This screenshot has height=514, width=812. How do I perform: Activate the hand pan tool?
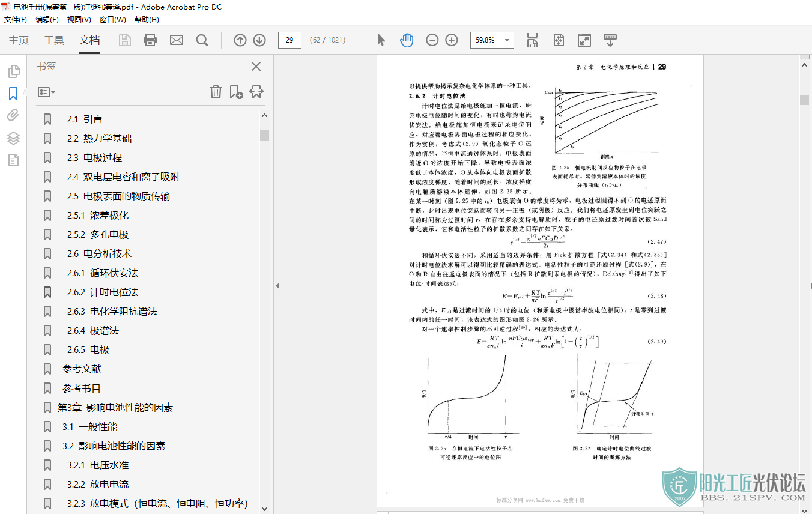coord(407,40)
